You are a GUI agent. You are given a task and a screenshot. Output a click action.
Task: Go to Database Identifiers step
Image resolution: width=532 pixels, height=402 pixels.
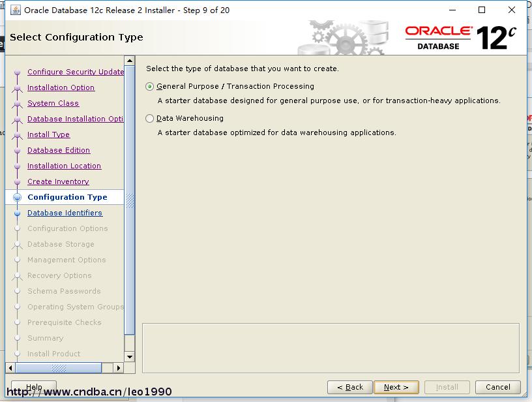click(x=65, y=213)
